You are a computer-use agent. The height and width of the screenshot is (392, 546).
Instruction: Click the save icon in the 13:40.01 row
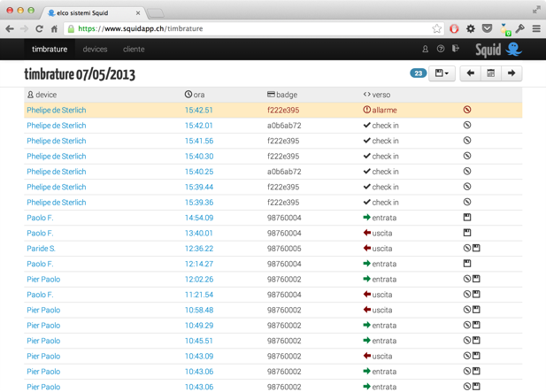click(467, 233)
